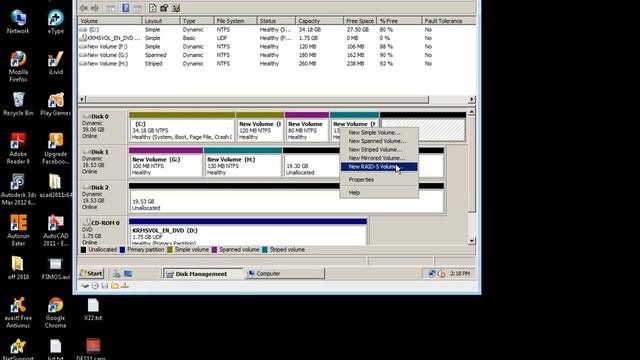Click the Rescan disks toolbar icon
This screenshot has width=640, height=360.
[x=164, y=8]
